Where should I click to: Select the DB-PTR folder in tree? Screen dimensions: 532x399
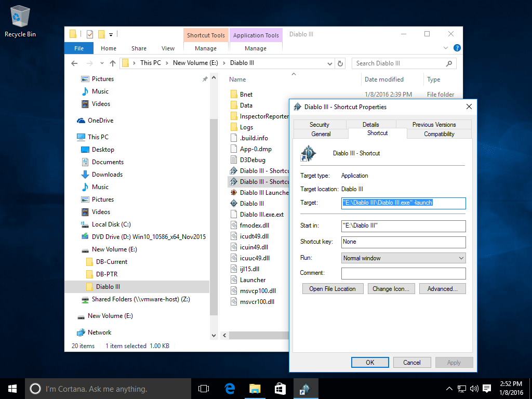(x=107, y=274)
